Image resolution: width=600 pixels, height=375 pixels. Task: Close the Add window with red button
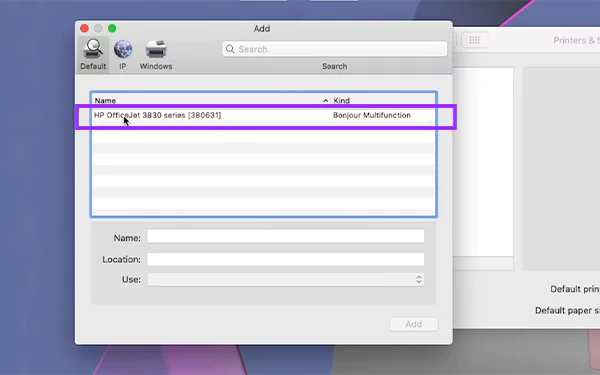(85, 28)
